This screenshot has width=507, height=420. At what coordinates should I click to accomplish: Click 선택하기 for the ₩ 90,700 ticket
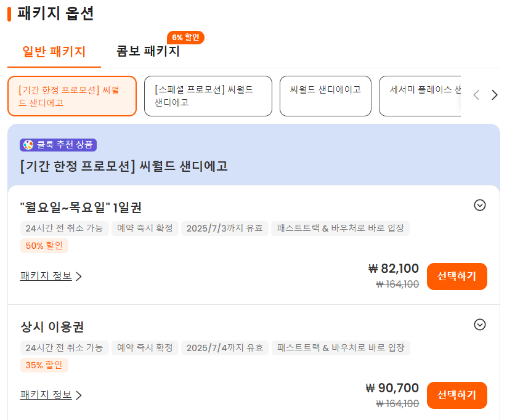[457, 395]
